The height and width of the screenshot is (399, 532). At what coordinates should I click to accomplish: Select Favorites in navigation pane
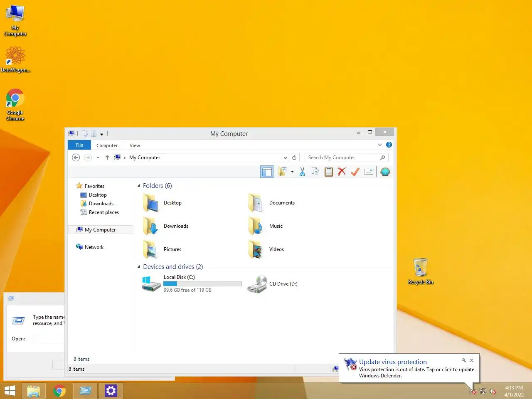(94, 186)
